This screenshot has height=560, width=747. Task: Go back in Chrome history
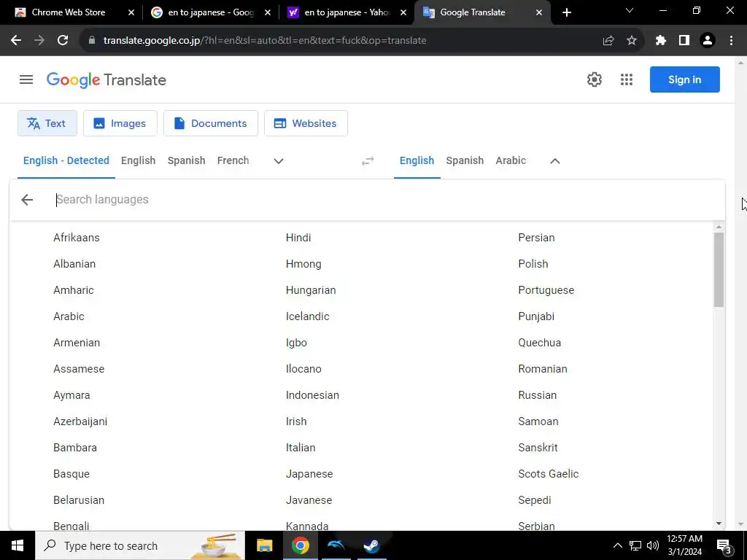16,41
